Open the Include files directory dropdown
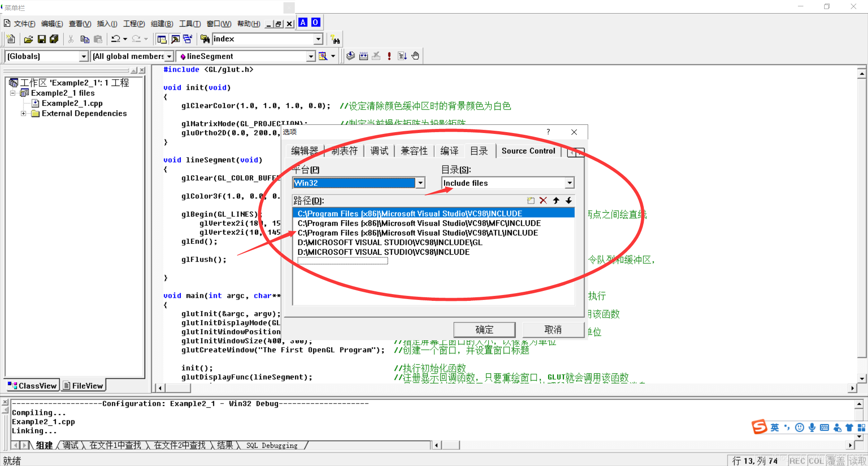Screen dimensions: 868x466 570,183
